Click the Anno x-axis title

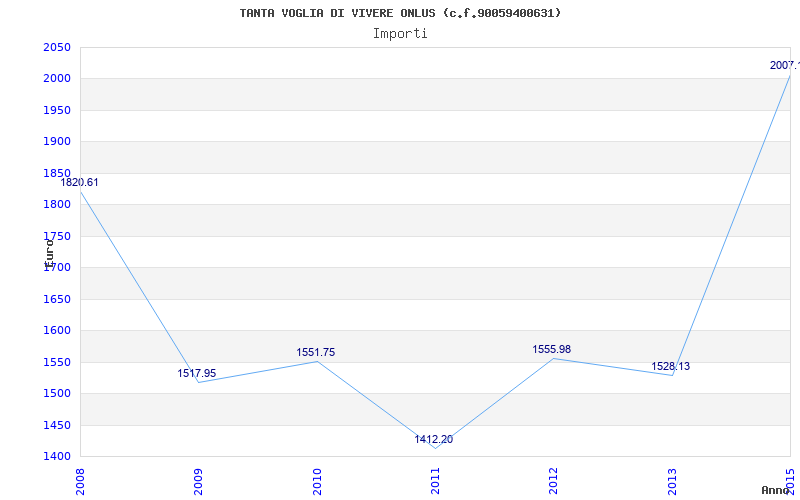click(x=775, y=490)
